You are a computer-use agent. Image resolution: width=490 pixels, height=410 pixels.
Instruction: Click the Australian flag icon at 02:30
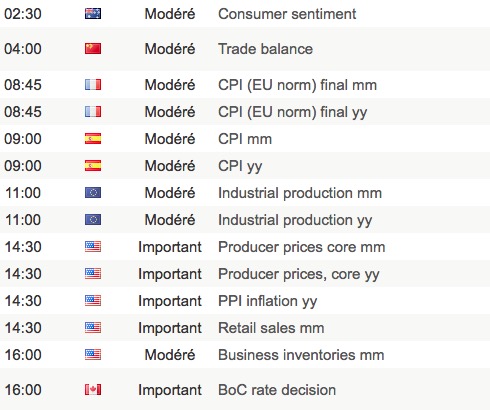pos(93,14)
